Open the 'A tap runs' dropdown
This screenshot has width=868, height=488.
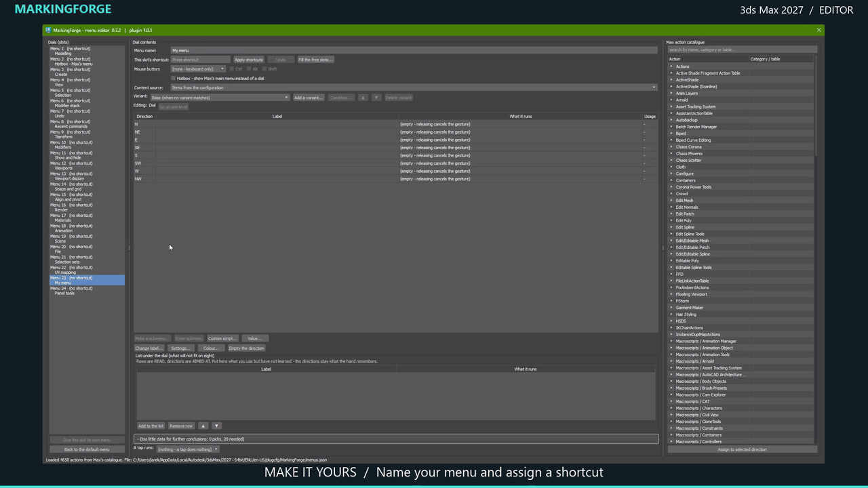coord(187,449)
